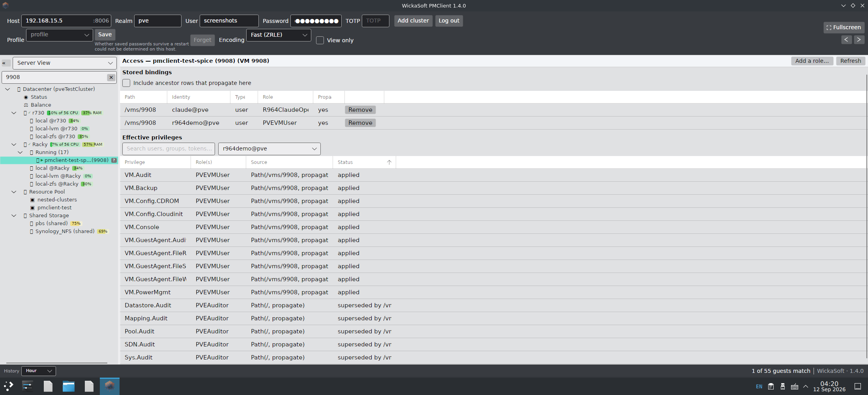This screenshot has width=868, height=395.
Task: Clear the 9908 search filter
Action: (x=111, y=77)
